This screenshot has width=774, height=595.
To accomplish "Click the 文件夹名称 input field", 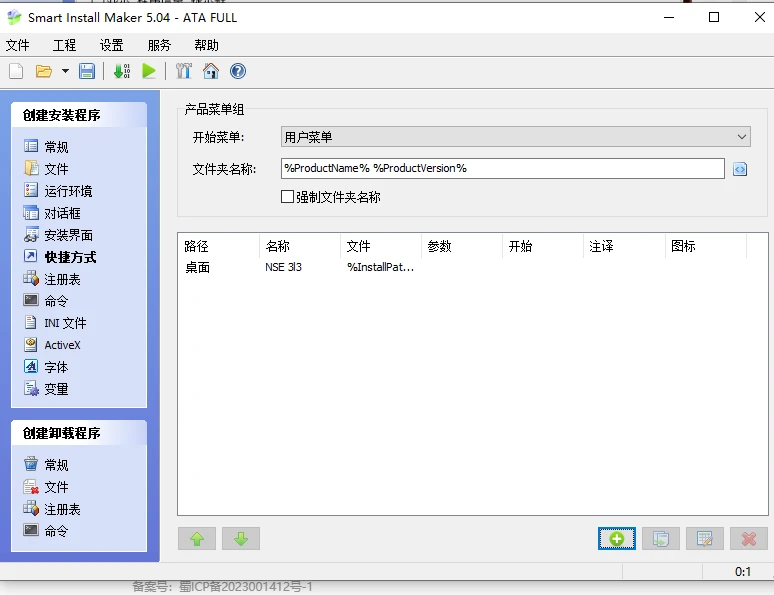I will click(x=502, y=168).
